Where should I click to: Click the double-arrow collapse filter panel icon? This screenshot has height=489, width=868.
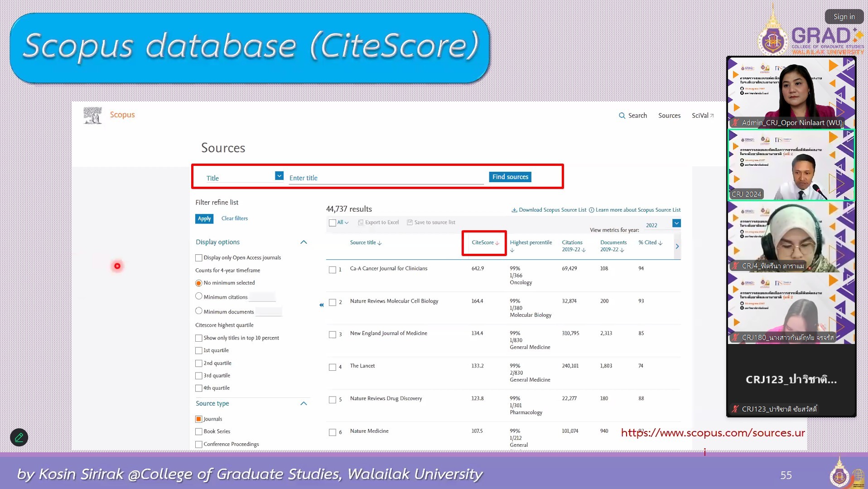pos(321,305)
